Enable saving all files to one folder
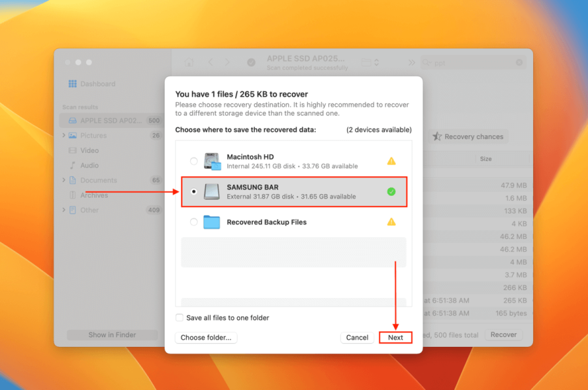Viewport: 588px width, 390px height. pyautogui.click(x=179, y=317)
